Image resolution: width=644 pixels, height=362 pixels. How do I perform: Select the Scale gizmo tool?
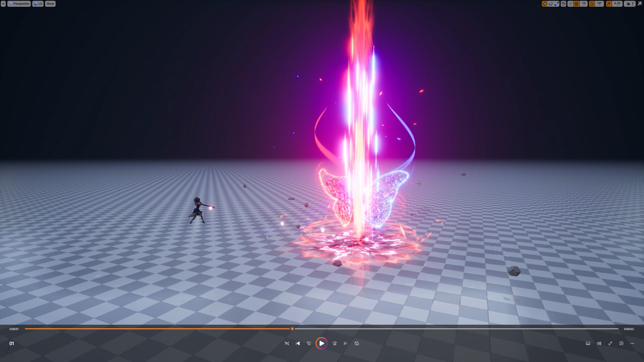click(556, 4)
